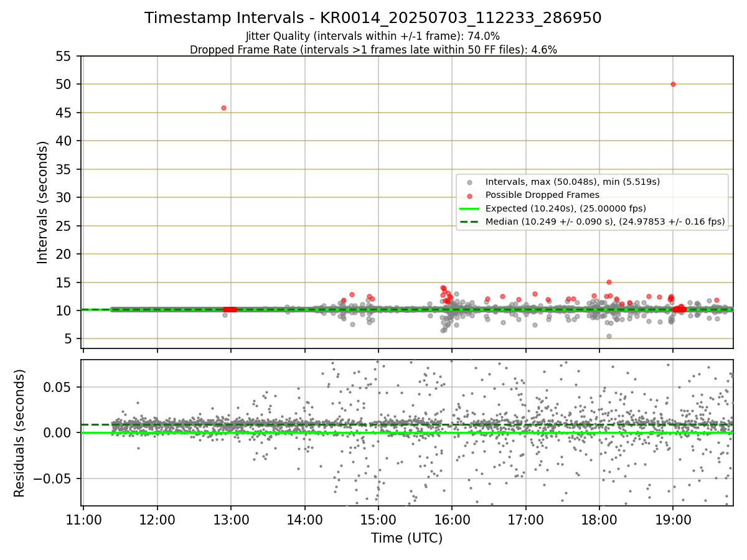
Task: Click the '45' tick on the intervals axis
Action: pos(65,113)
